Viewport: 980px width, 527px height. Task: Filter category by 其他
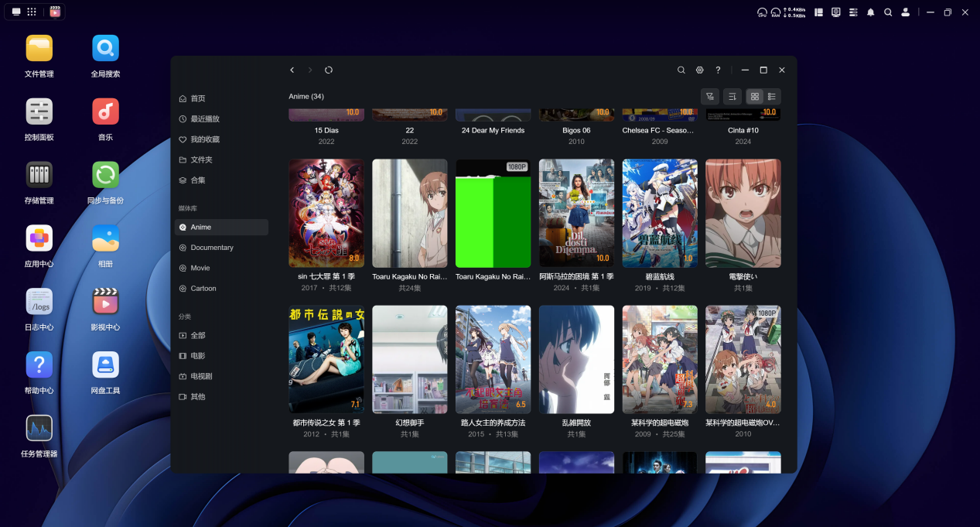221,397
